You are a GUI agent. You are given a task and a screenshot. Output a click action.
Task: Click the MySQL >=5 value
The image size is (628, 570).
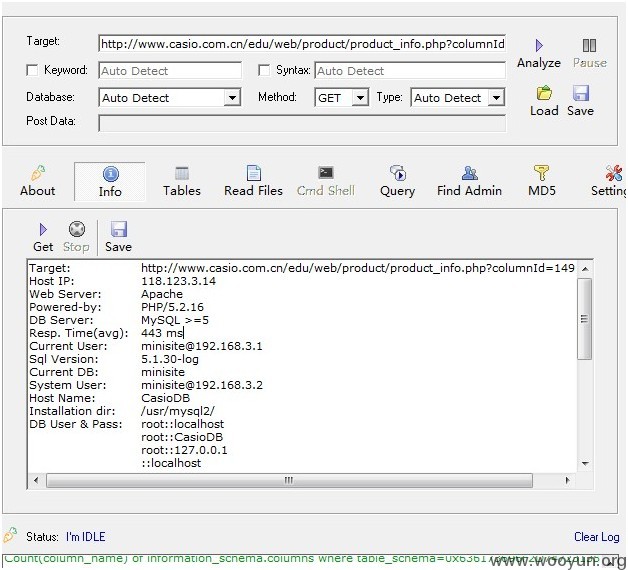[x=175, y=320]
